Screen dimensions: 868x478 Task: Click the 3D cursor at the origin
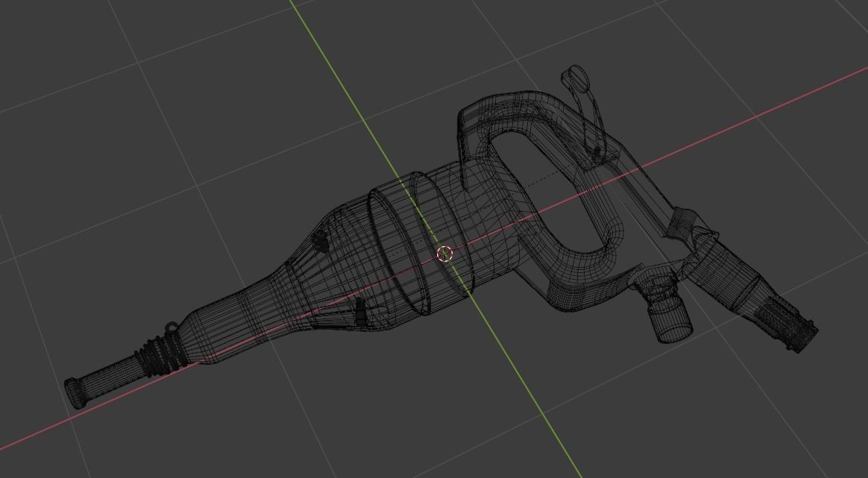tap(444, 254)
